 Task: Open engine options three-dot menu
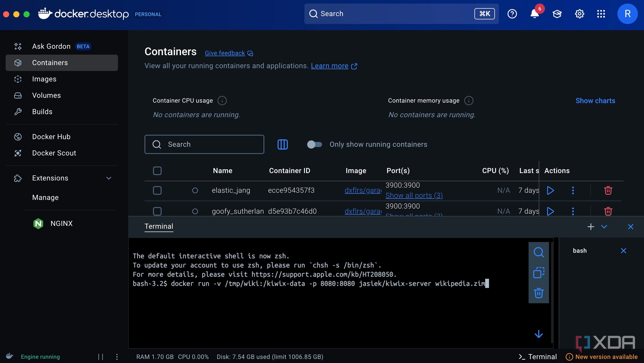tap(117, 357)
